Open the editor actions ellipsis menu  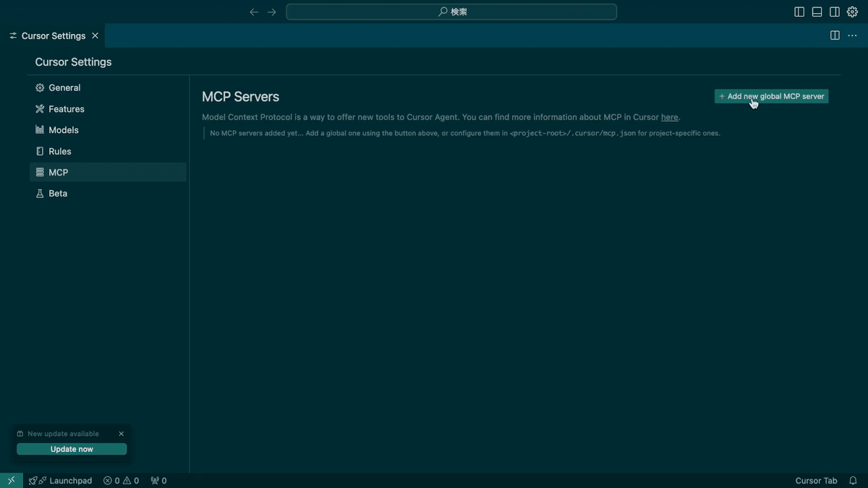851,35
